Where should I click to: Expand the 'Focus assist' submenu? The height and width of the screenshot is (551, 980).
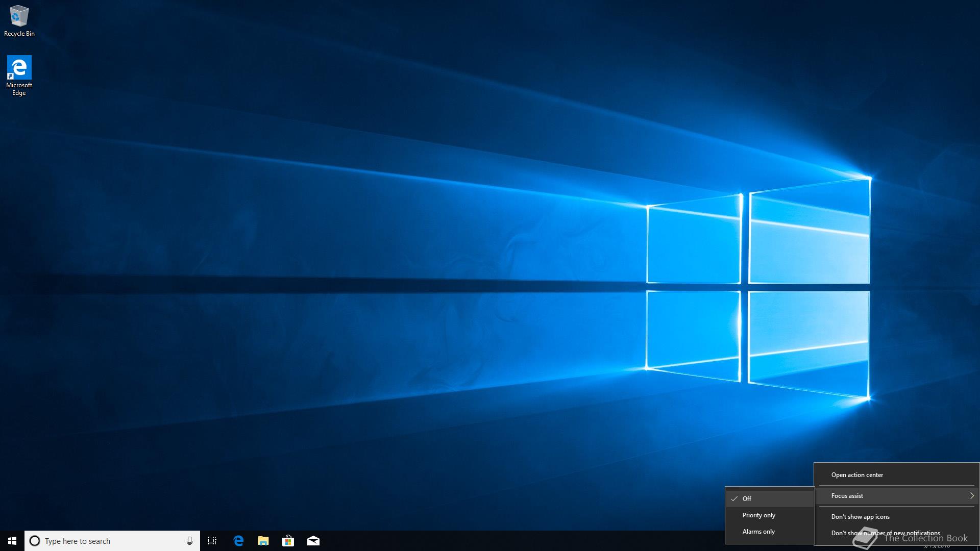[x=897, y=496]
